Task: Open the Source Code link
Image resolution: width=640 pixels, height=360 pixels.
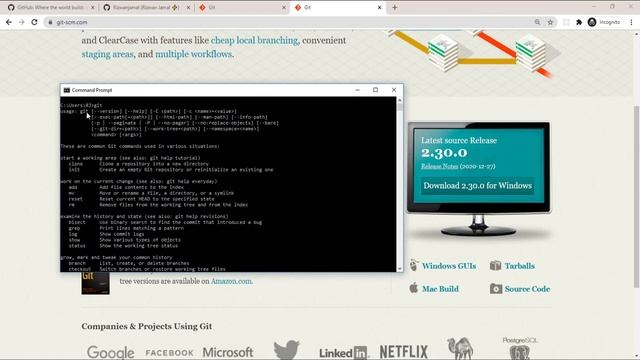Action: coord(527,289)
